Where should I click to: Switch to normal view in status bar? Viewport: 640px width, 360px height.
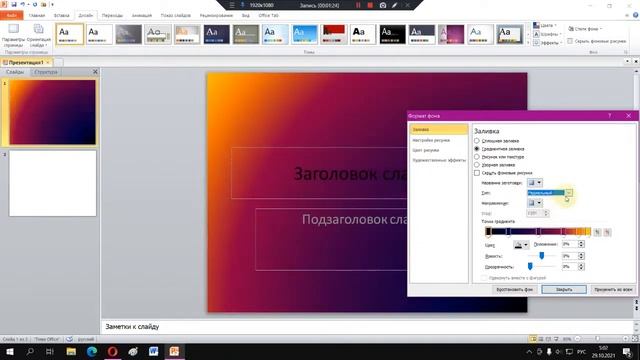click(533, 339)
